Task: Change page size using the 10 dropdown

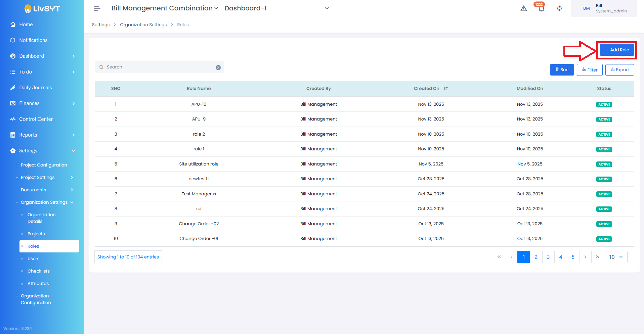Action: pos(616,257)
